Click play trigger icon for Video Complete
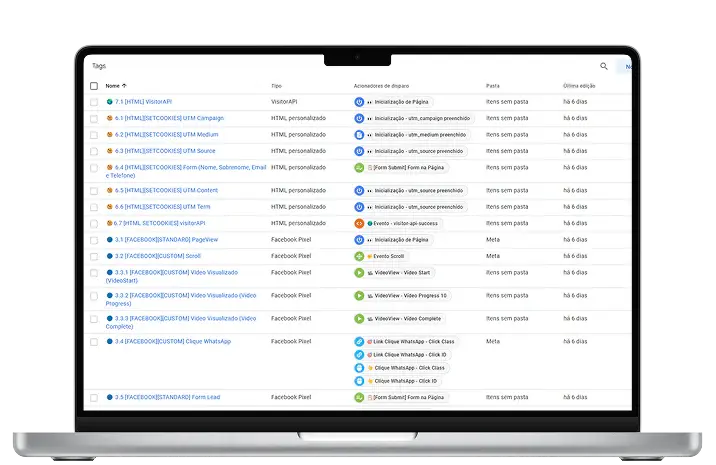 pos(359,318)
